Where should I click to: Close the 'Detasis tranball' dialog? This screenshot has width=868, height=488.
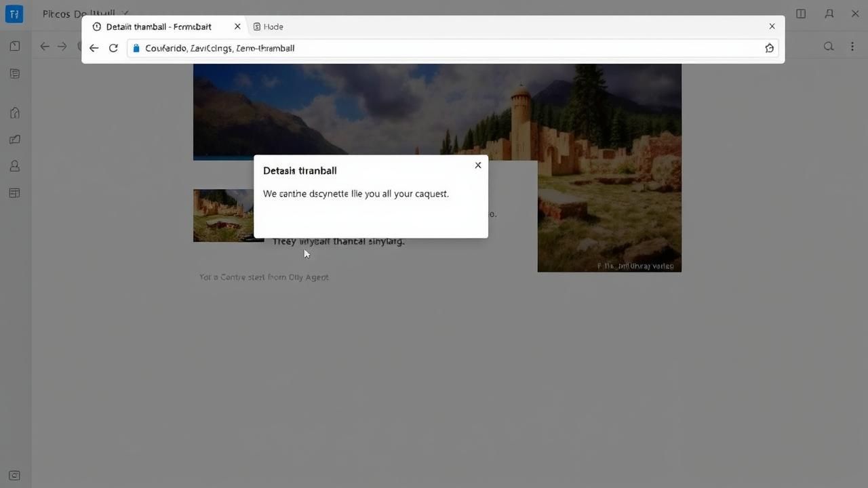(478, 165)
